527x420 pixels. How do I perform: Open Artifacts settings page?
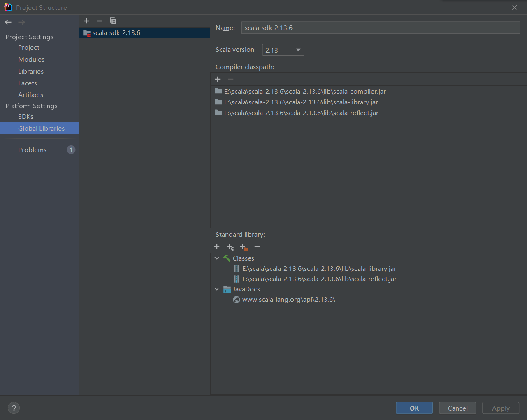tap(30, 95)
